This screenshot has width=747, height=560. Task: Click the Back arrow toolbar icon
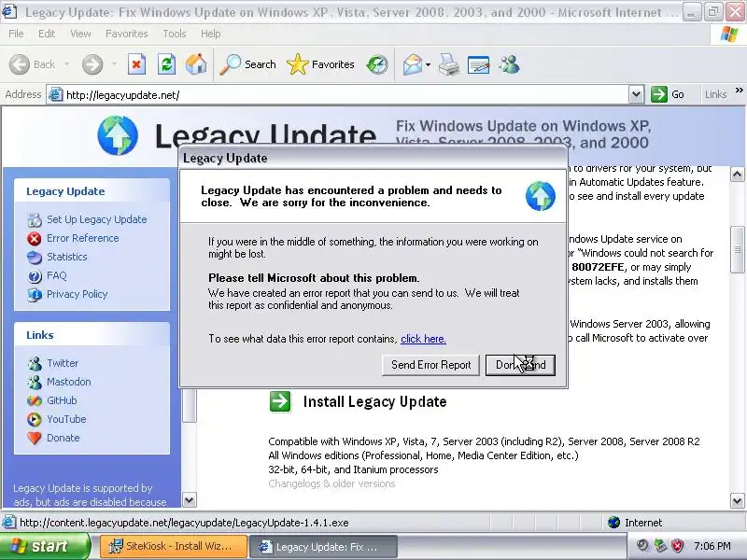(x=20, y=64)
